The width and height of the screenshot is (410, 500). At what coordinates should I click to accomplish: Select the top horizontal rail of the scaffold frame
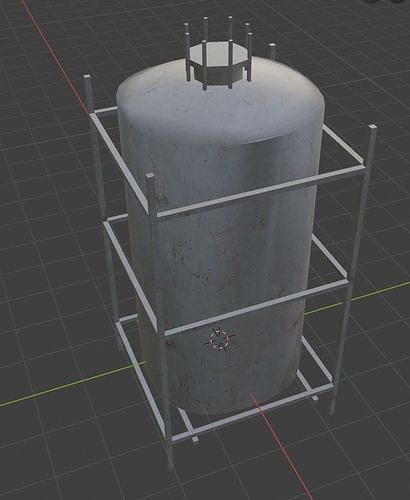click(261, 191)
